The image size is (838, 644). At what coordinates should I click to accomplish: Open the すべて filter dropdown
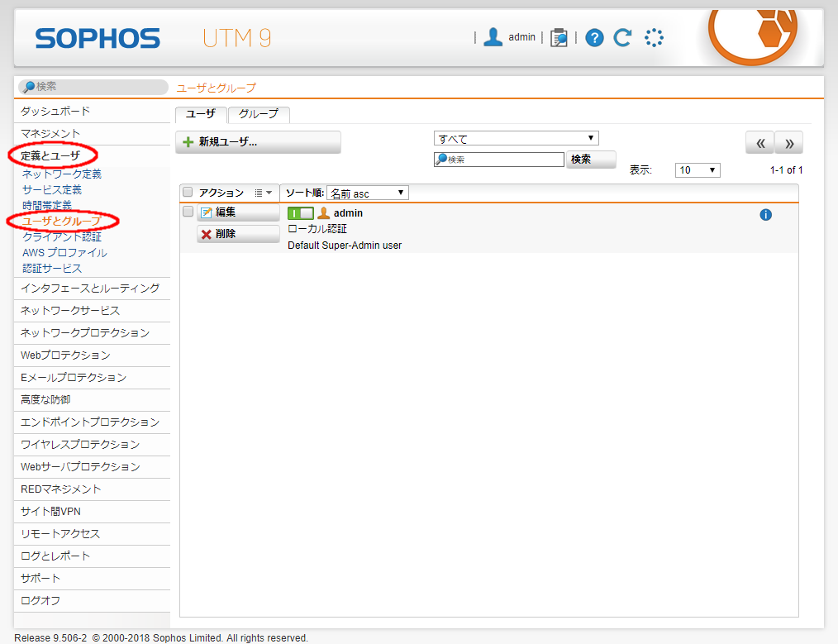tap(516, 138)
